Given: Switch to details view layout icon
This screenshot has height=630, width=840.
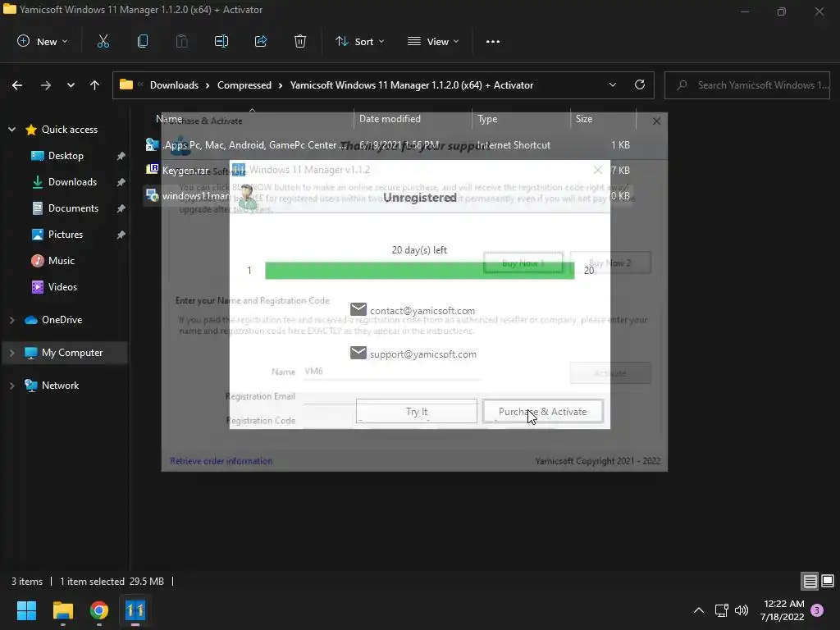Looking at the screenshot, I should click(810, 582).
